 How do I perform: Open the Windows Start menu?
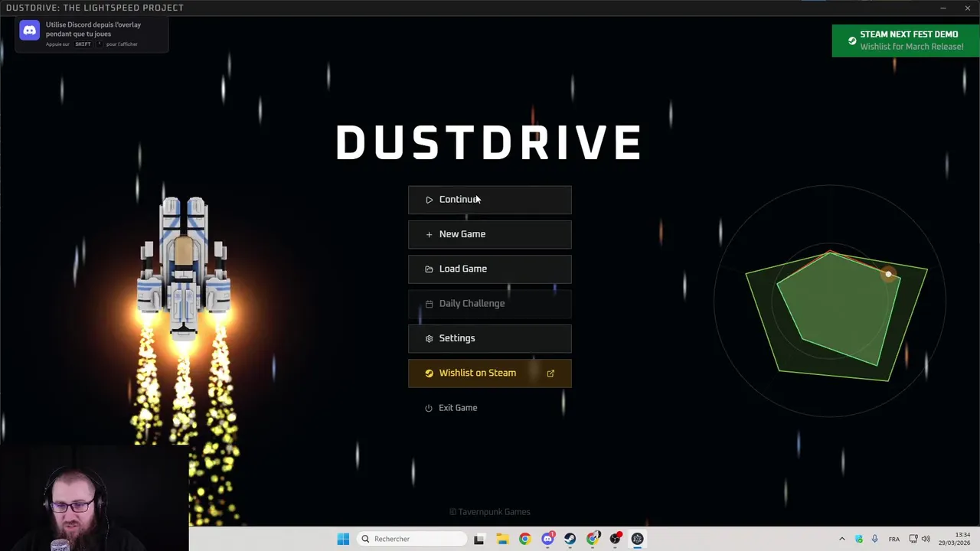click(x=343, y=539)
